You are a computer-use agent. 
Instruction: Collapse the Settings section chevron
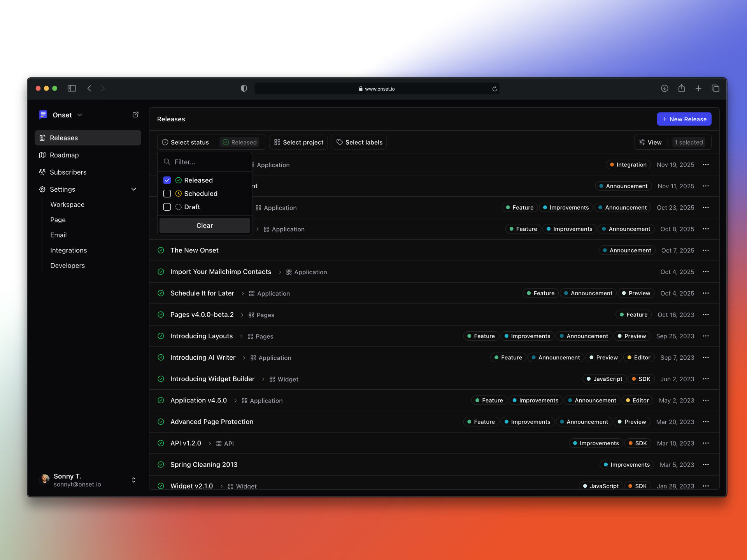pos(134,189)
